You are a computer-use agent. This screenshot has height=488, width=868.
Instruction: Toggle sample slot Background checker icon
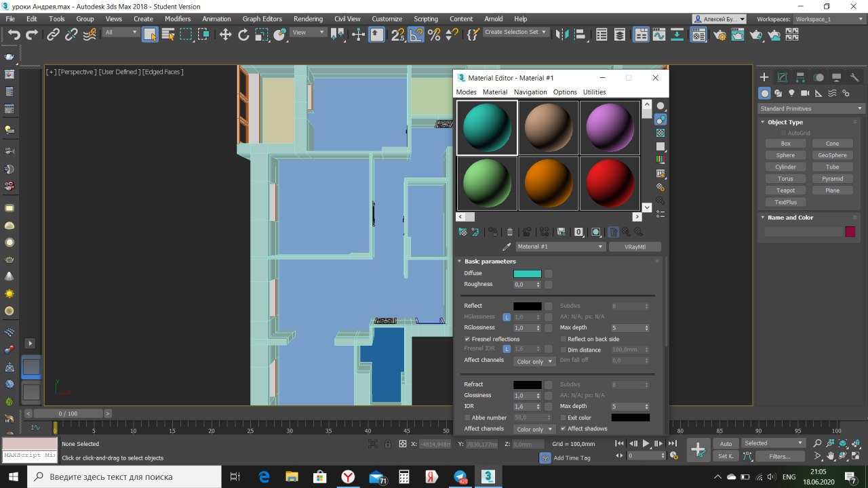[660, 133]
